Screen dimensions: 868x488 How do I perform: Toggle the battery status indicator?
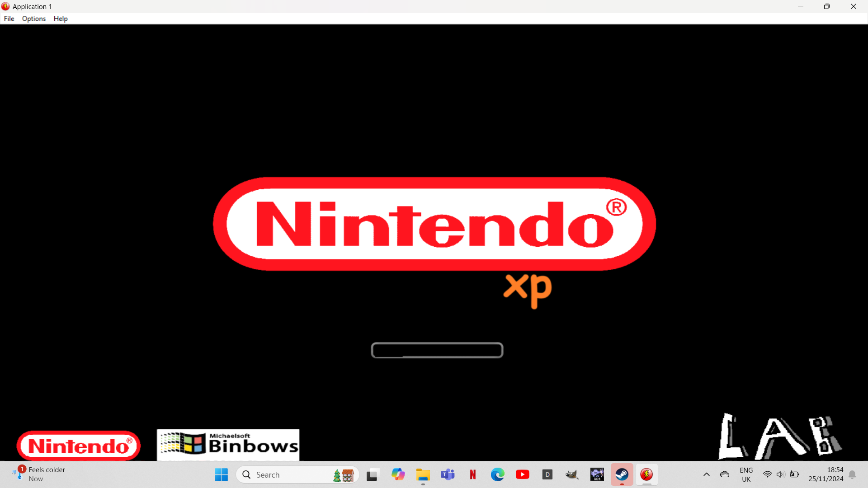(795, 474)
